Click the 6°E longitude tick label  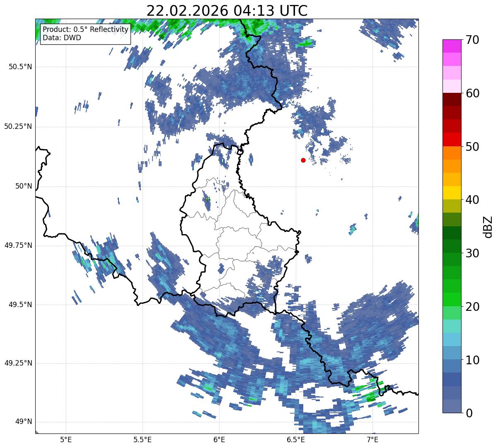pyautogui.click(x=219, y=439)
